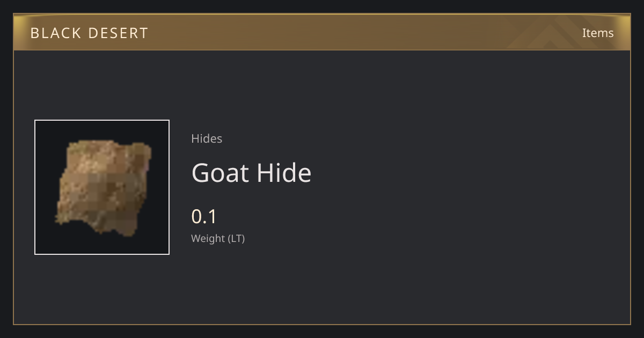This screenshot has width=644, height=338.
Task: Click the Goat Hide name heading
Action: [251, 173]
